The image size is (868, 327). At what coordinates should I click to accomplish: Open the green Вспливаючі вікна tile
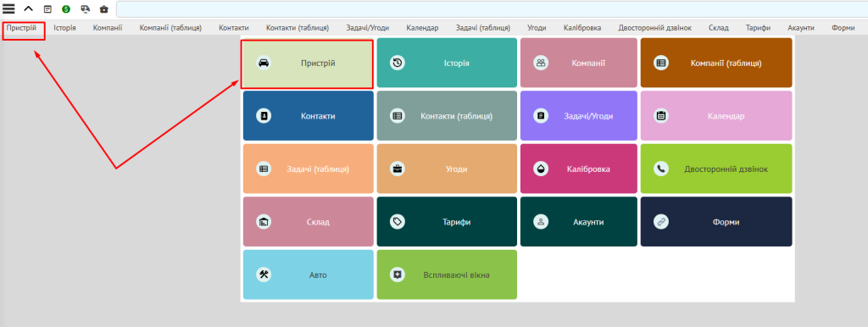(447, 274)
